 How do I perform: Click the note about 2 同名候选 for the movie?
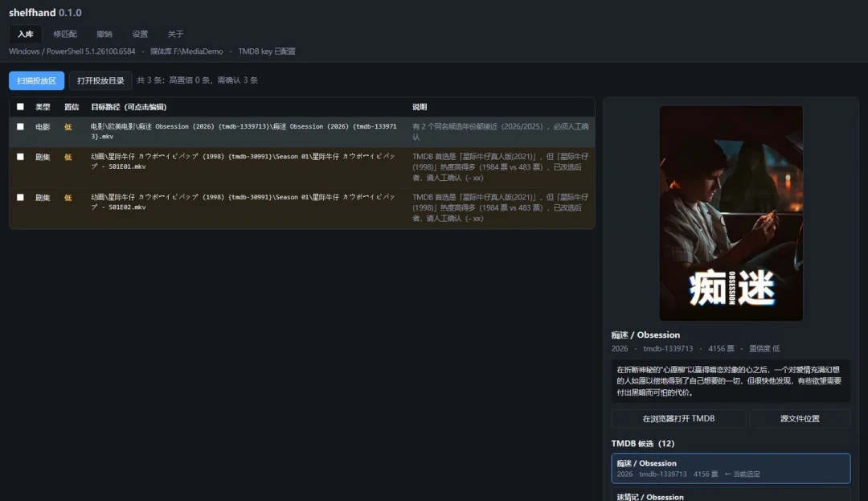pos(501,132)
